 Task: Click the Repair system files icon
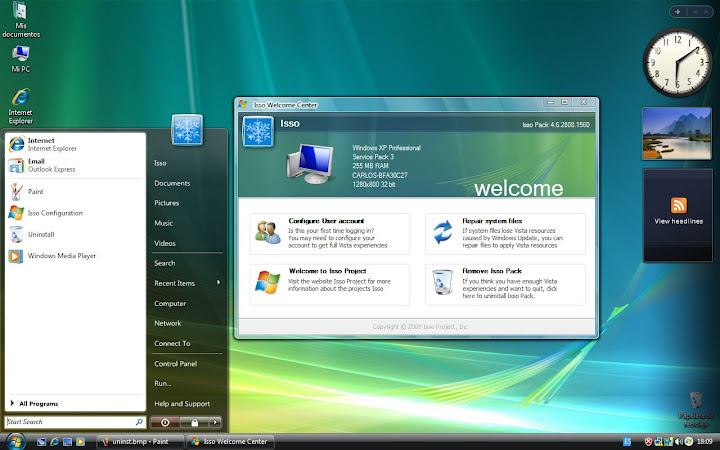(x=441, y=233)
